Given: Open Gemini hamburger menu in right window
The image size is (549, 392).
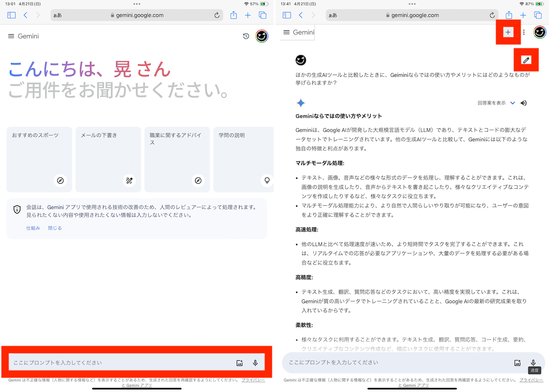Looking at the screenshot, I should tap(287, 32).
